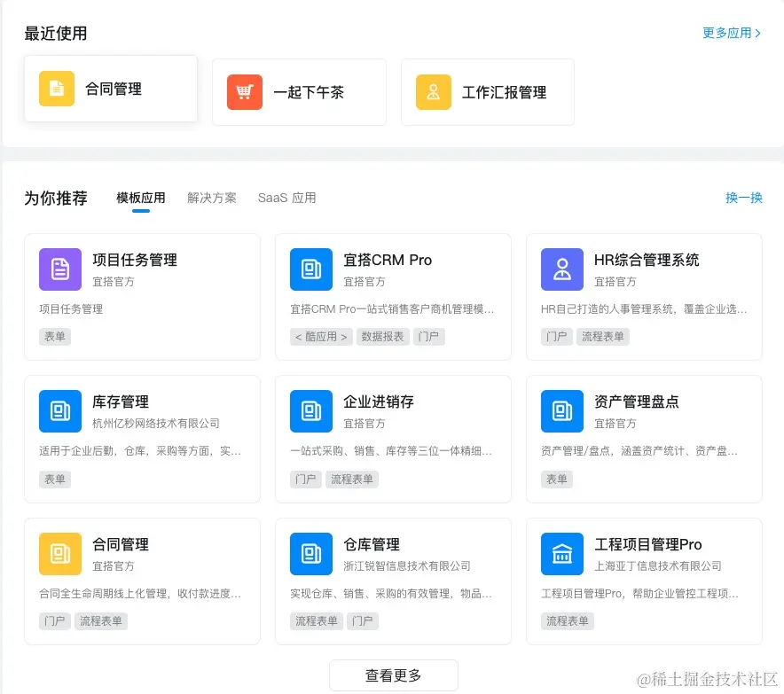Click the 流程表单 tag on HR综合管理系统

(603, 337)
